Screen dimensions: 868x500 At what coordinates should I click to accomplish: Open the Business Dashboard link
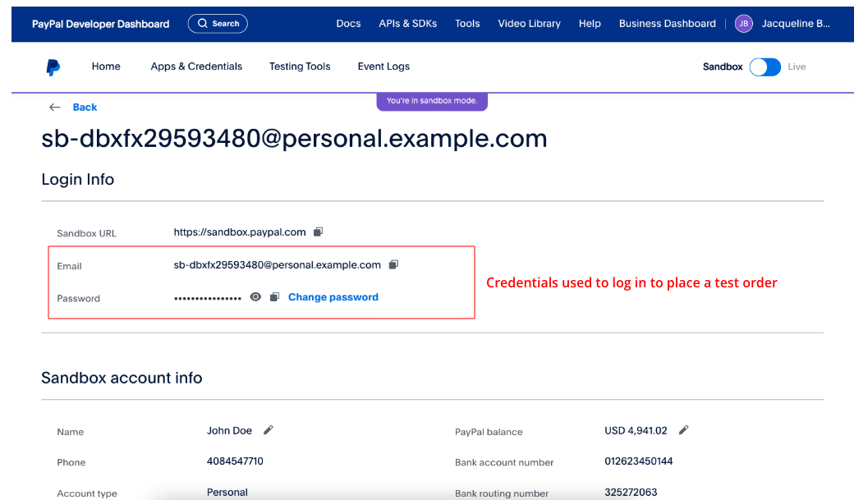[x=667, y=24]
